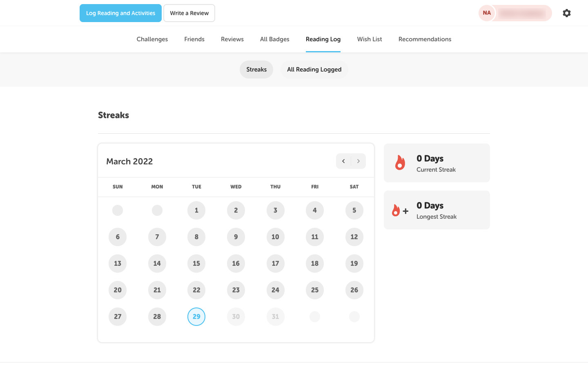Viewport: 588px width, 368px height.
Task: Open the Friends tab
Action: click(194, 39)
